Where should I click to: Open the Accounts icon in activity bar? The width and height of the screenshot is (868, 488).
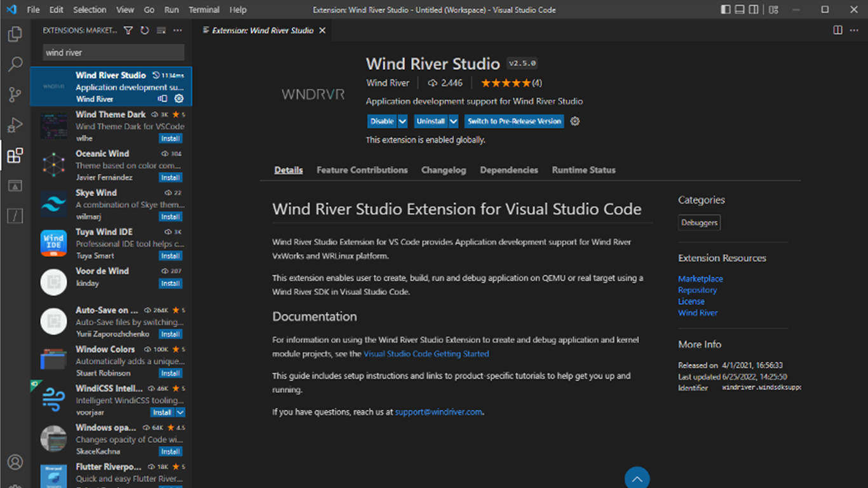(15, 462)
